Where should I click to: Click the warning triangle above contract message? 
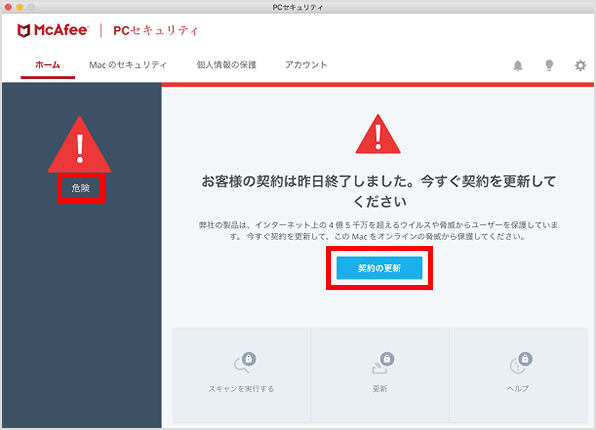pyautogui.click(x=378, y=134)
